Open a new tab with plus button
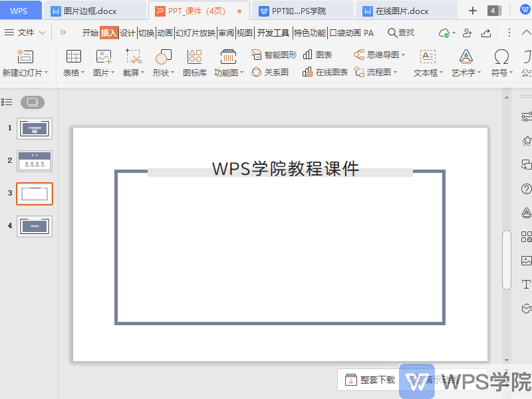The width and height of the screenshot is (532, 399). pyautogui.click(x=473, y=11)
